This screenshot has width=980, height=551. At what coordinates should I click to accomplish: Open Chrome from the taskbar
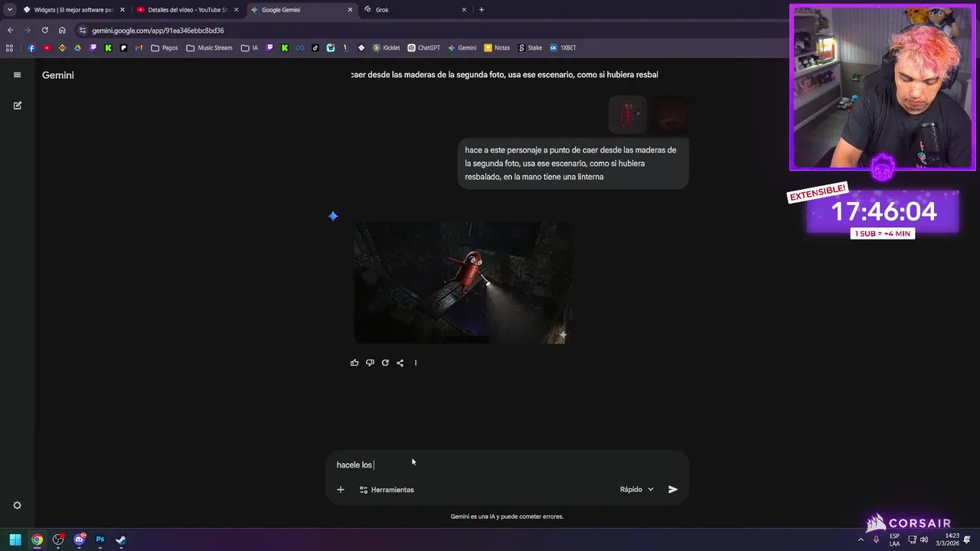[37, 540]
